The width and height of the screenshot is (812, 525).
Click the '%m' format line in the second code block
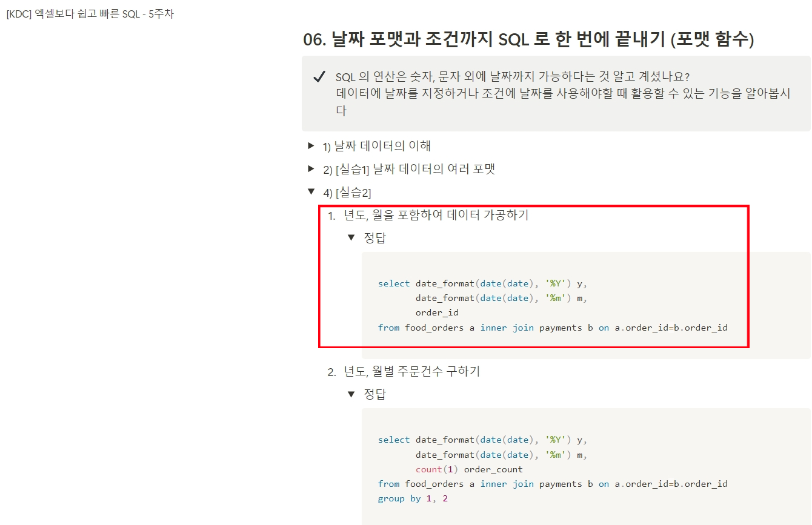[x=502, y=455]
